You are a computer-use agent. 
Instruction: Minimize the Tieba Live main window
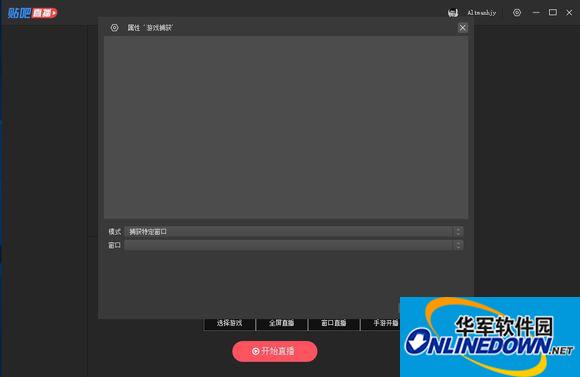(x=536, y=13)
